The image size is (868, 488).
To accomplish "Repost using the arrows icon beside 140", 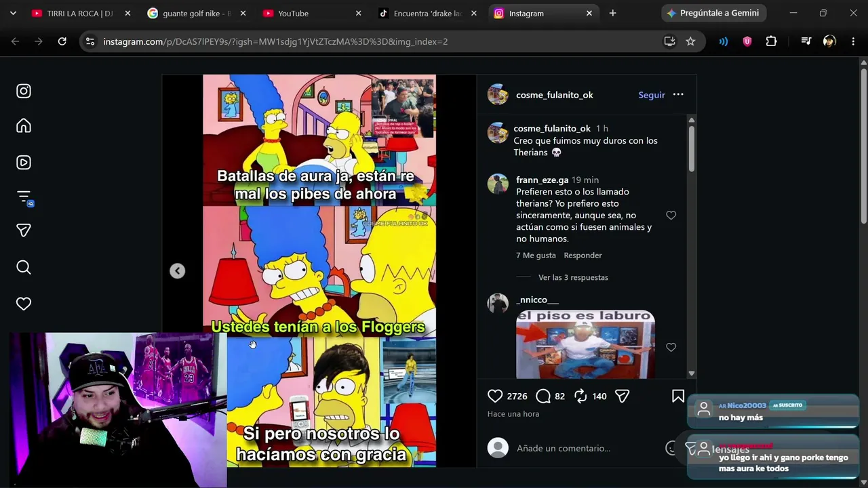I will 580,396.
